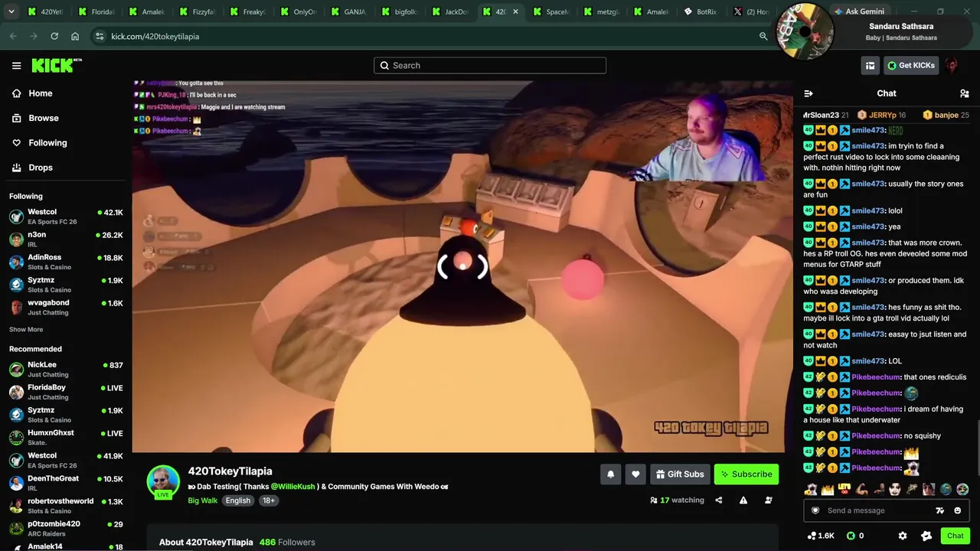
Task: Open the user profile avatar menu
Action: pos(952,66)
